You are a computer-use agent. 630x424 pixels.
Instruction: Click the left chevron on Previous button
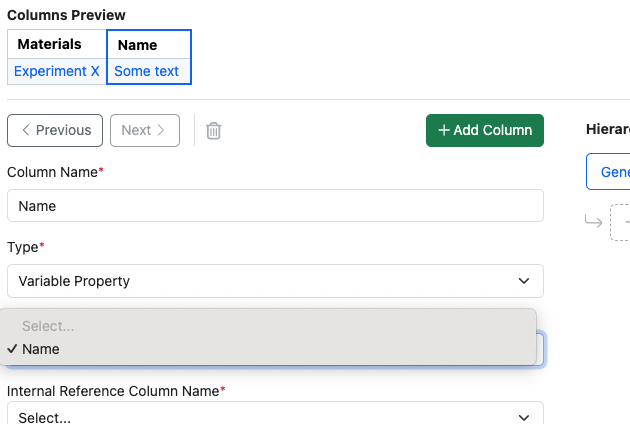click(x=26, y=130)
